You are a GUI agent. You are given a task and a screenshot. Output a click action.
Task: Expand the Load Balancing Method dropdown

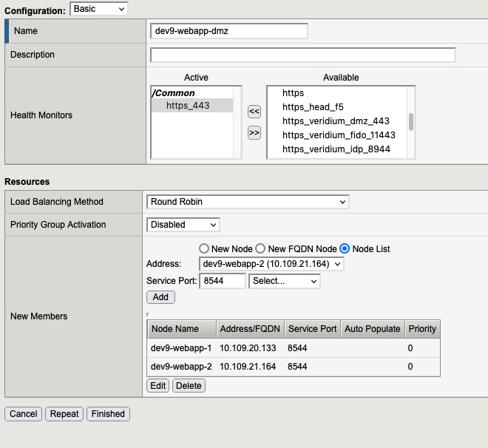(x=248, y=202)
